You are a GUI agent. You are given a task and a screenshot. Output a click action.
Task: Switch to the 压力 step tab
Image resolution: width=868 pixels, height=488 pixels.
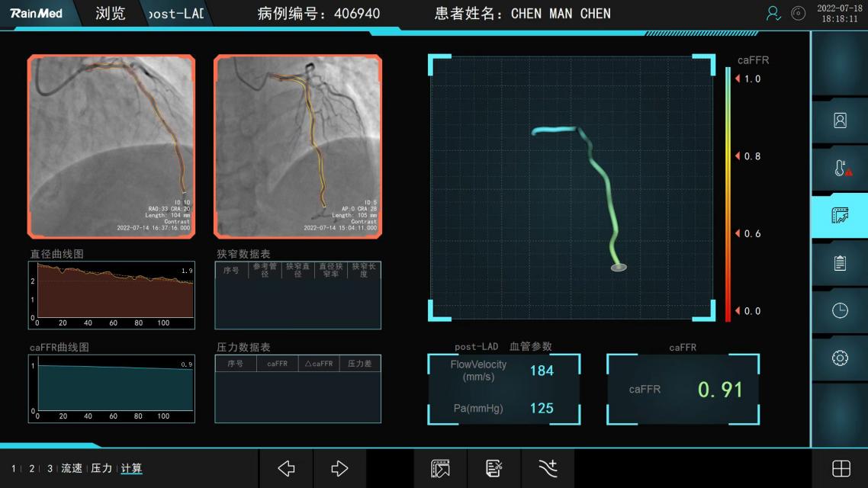point(101,468)
